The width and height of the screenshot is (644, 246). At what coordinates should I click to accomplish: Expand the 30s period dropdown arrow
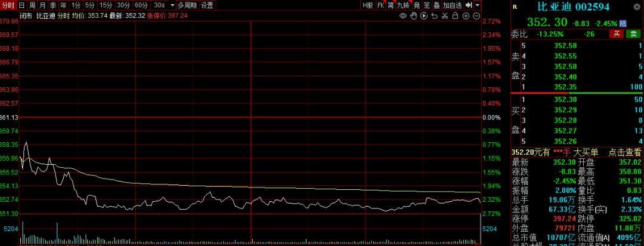(172, 5)
